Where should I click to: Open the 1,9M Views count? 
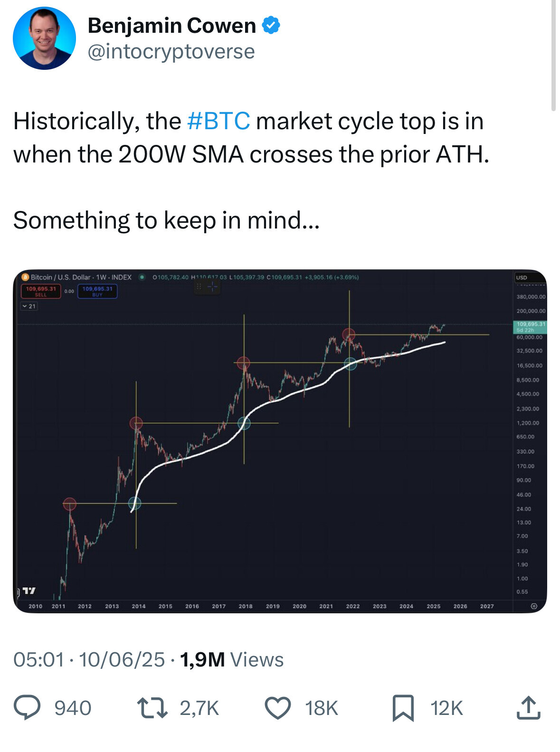pyautogui.click(x=232, y=660)
